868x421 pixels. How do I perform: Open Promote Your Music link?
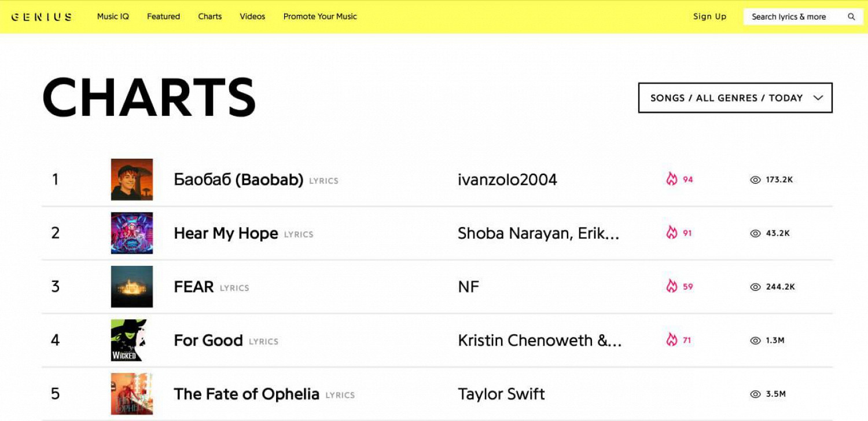(x=320, y=17)
